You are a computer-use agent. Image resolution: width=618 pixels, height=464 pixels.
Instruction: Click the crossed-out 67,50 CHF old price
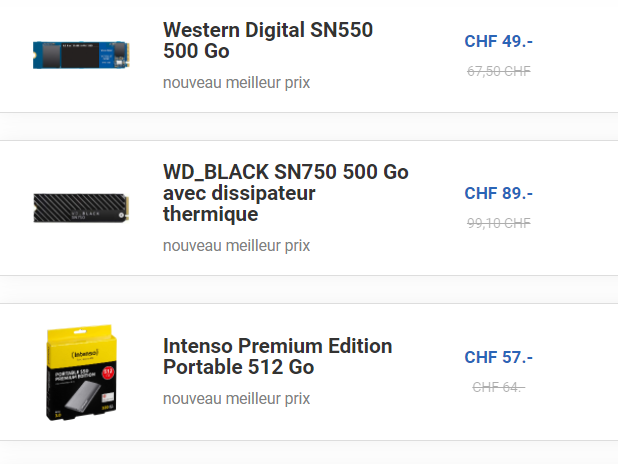498,71
